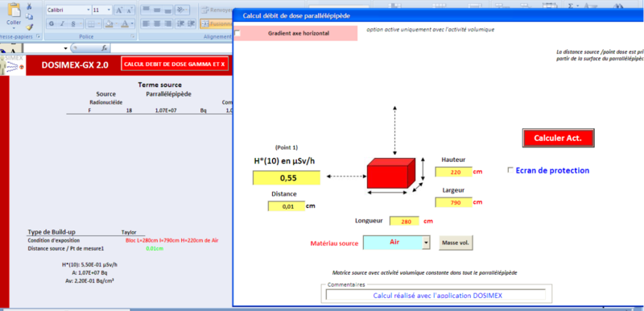Click the Masse vol. button

456,243
